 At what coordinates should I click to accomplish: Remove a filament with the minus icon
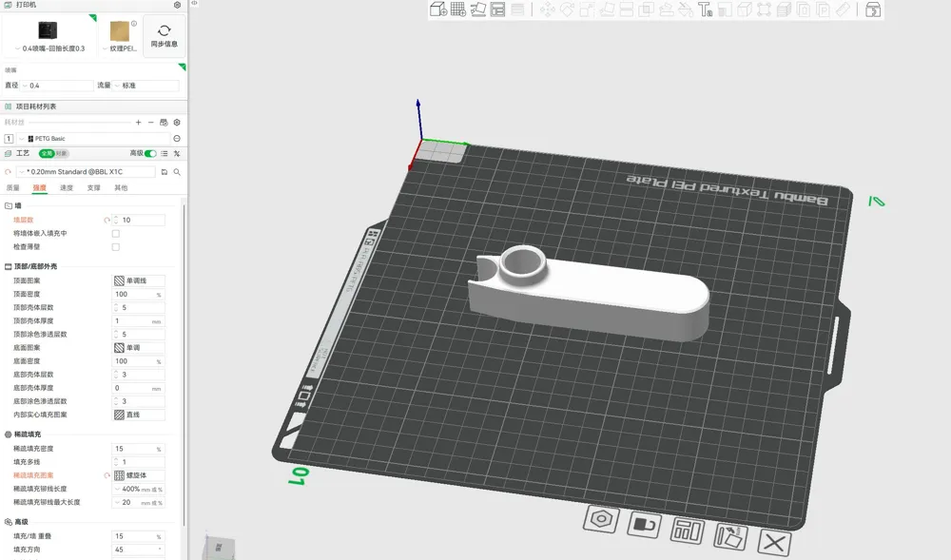click(x=151, y=123)
